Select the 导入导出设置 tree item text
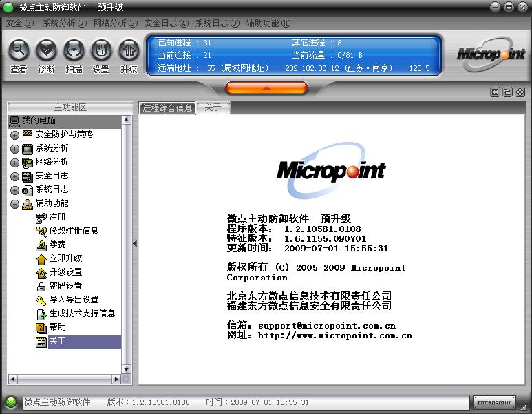 pyautogui.click(x=74, y=299)
